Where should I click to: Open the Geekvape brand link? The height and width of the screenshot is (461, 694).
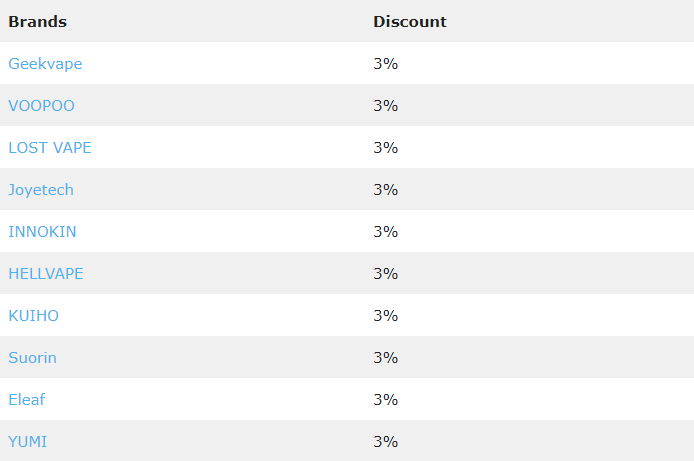tap(45, 64)
